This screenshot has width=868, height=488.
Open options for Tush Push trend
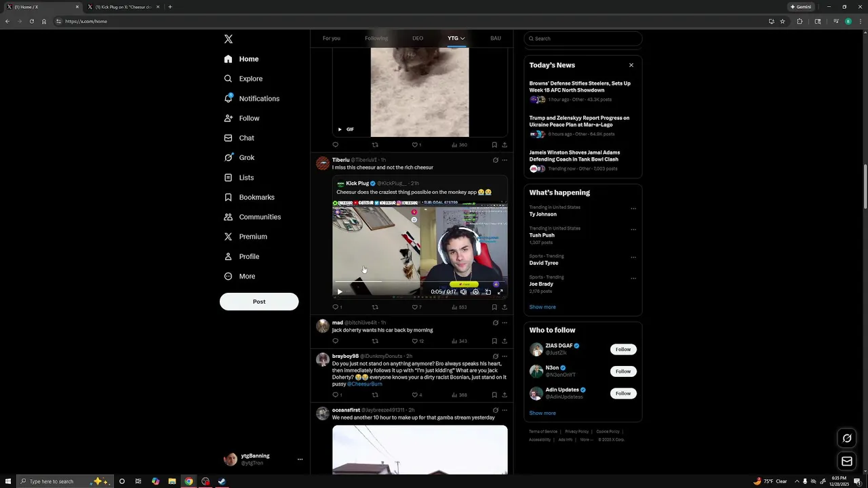click(x=633, y=230)
